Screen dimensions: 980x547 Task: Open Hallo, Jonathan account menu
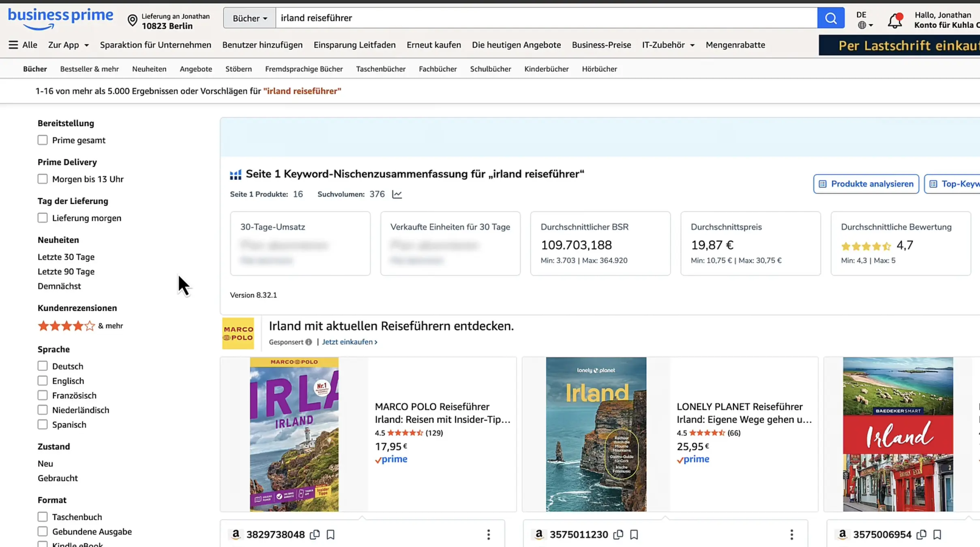point(947,20)
